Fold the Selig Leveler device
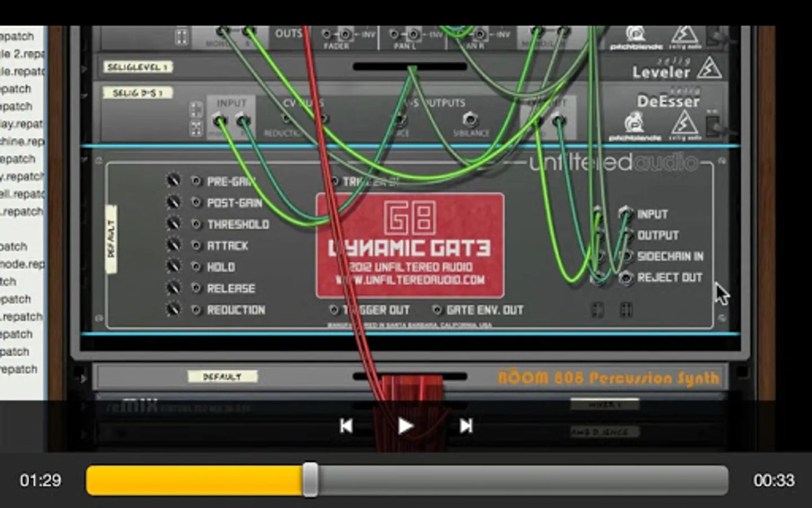Image resolution: width=812 pixels, height=508 pixels. pos(84,68)
